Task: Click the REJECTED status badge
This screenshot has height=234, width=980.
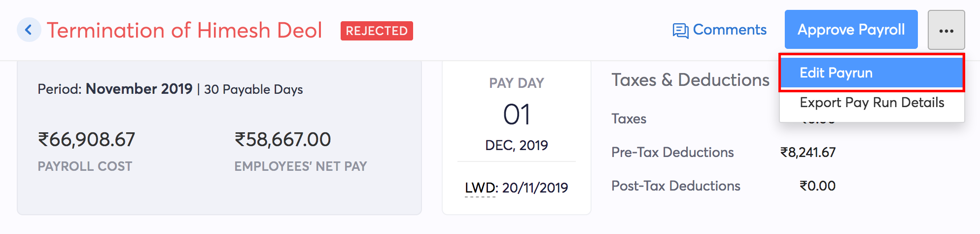Action: coord(377,31)
